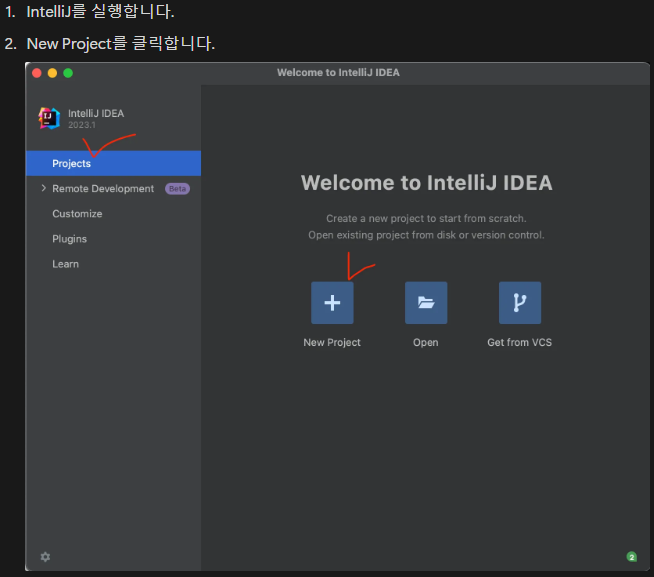Click the Open folder icon

pos(426,302)
